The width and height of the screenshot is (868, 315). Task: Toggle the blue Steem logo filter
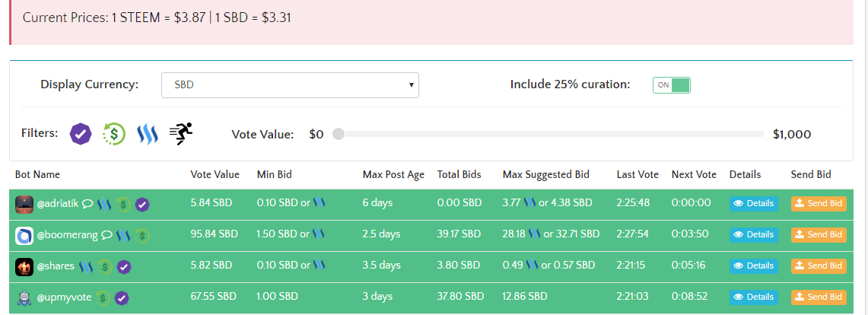click(147, 134)
